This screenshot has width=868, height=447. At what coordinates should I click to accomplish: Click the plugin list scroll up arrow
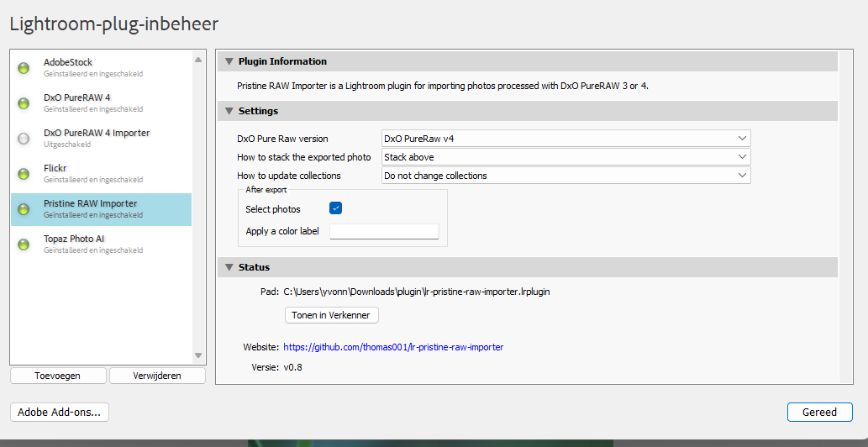pyautogui.click(x=198, y=59)
